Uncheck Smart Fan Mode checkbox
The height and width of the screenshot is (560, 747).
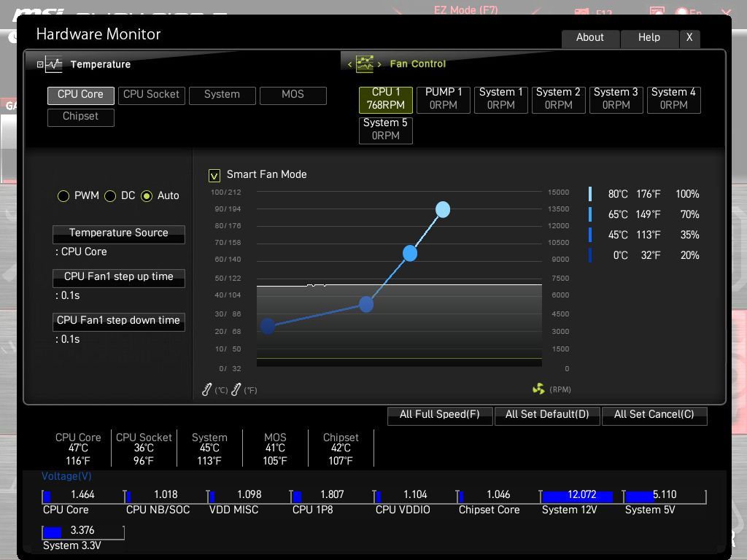214,176
